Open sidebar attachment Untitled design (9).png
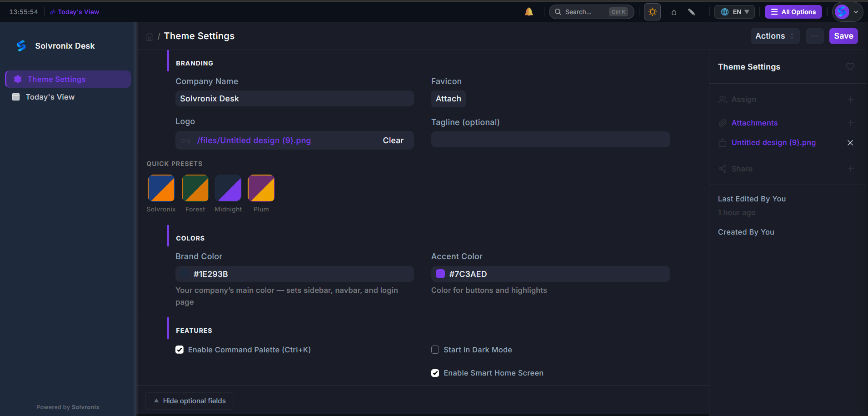Screen dimensions: 868x416 pyautogui.click(x=773, y=142)
